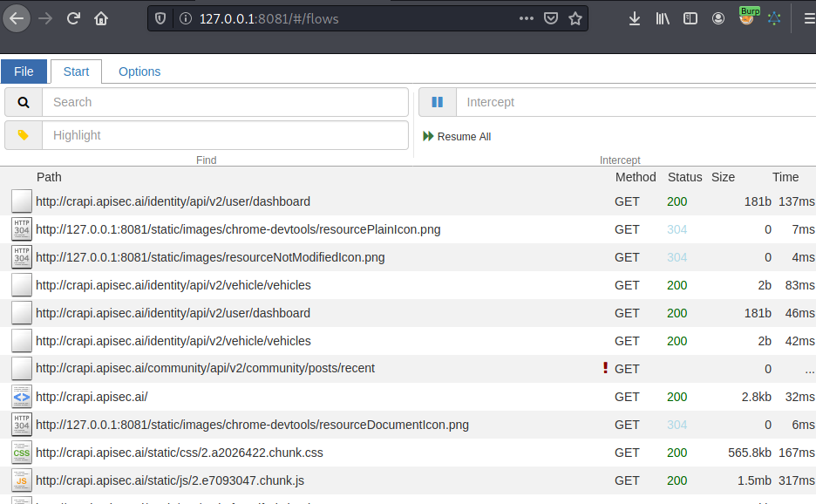Select the community posts/recent flow row

click(205, 369)
